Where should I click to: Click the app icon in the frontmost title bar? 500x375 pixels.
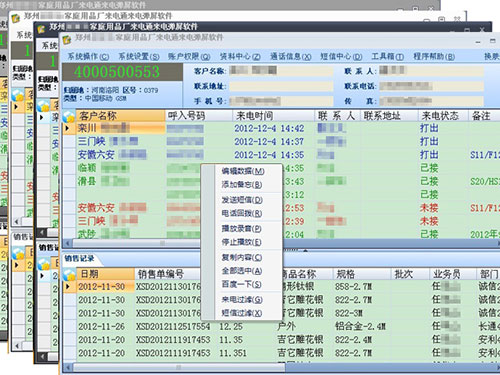tap(67, 40)
